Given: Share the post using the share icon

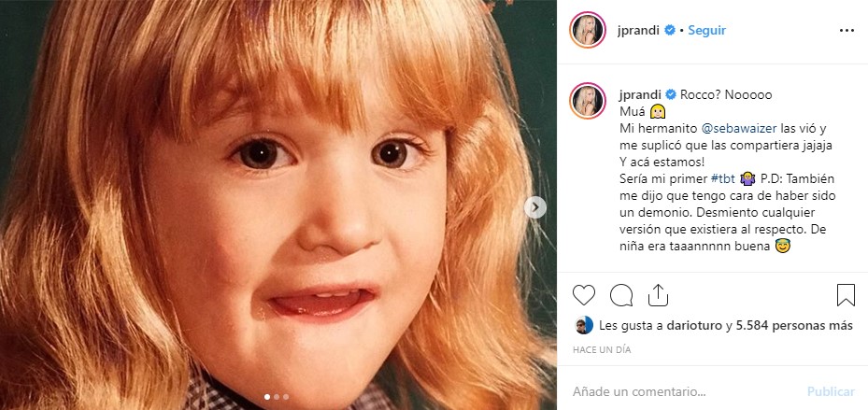Looking at the screenshot, I should 658,296.
